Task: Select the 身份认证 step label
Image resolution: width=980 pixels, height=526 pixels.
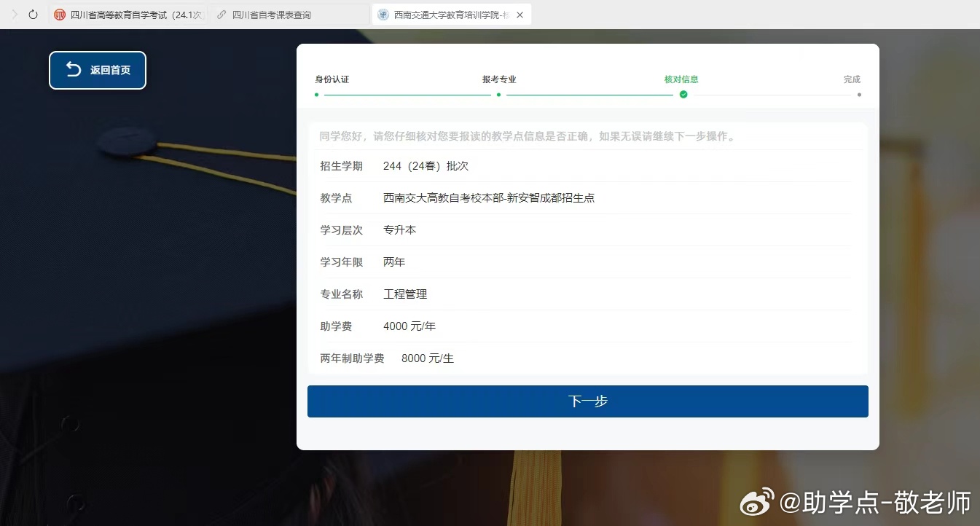Action: click(x=332, y=79)
